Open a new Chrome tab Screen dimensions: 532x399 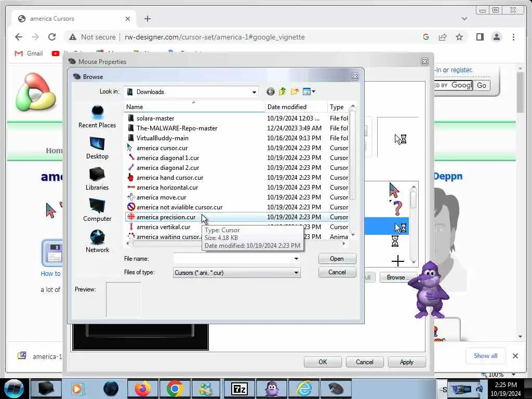tap(147, 19)
